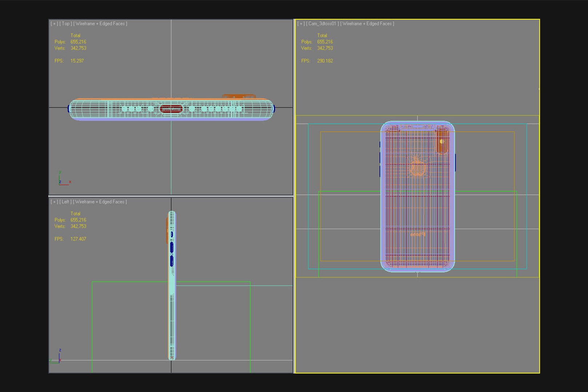This screenshot has width=588, height=392.
Task: Click the Polys count 655,216 in camera viewport
Action: point(325,42)
